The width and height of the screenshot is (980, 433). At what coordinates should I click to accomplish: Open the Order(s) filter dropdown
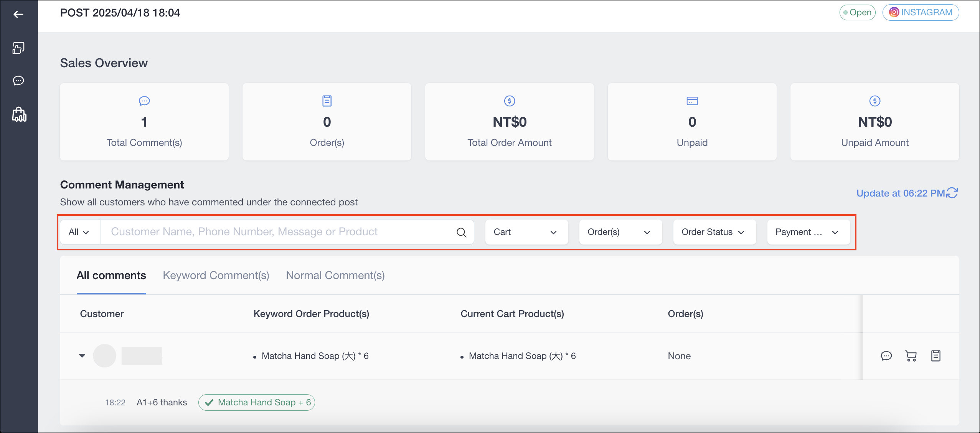(x=620, y=232)
